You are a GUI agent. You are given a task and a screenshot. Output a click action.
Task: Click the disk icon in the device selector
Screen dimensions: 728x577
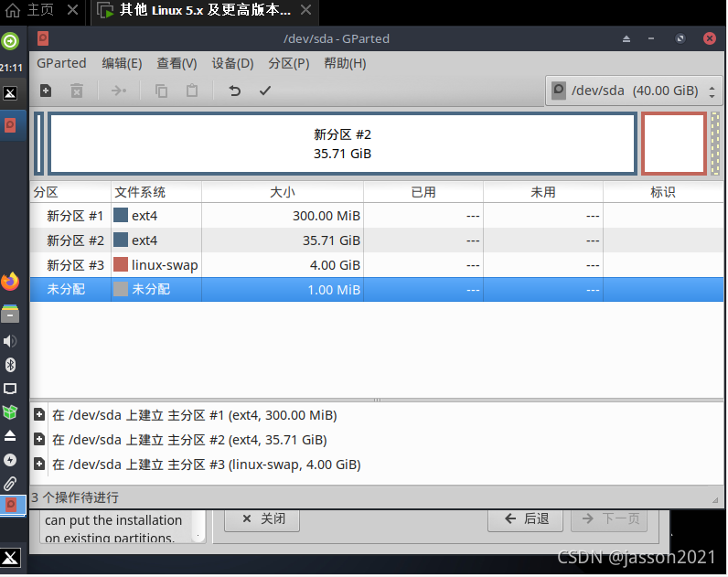(x=559, y=90)
